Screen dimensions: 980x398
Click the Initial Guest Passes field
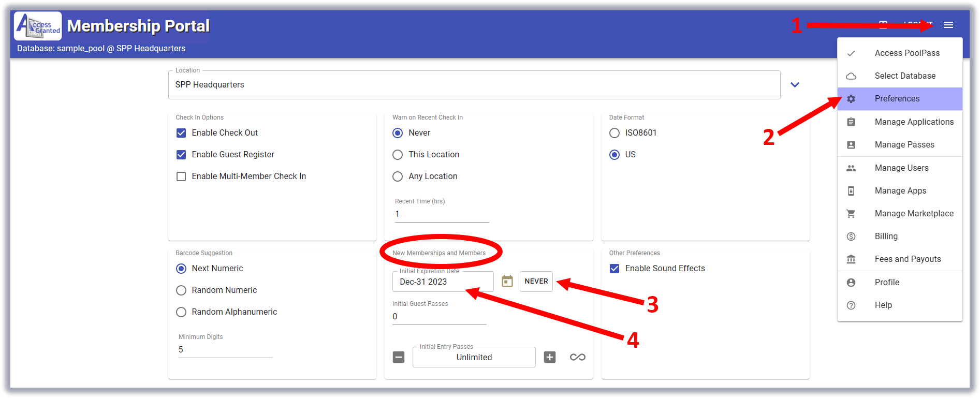[439, 317]
